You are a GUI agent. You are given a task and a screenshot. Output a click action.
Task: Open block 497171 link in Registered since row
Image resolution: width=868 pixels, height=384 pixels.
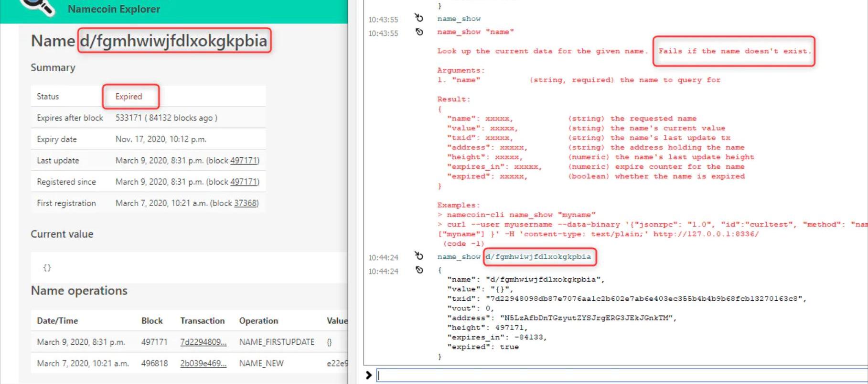click(x=244, y=182)
